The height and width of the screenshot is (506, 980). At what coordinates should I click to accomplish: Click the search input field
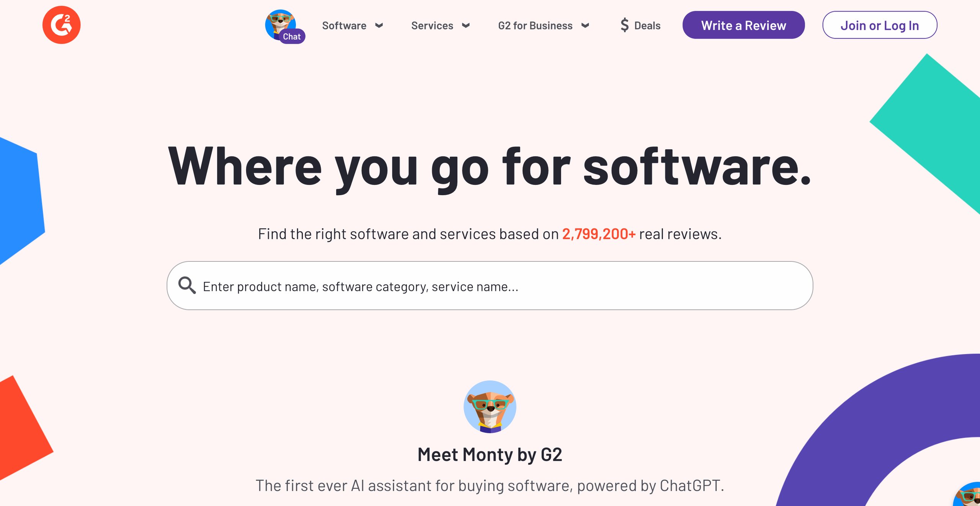[x=490, y=286]
